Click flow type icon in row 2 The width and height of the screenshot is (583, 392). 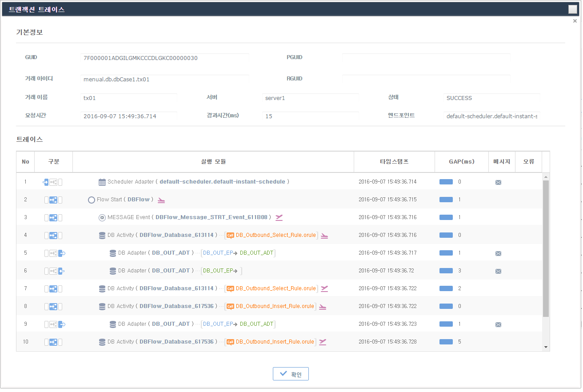[x=53, y=200]
